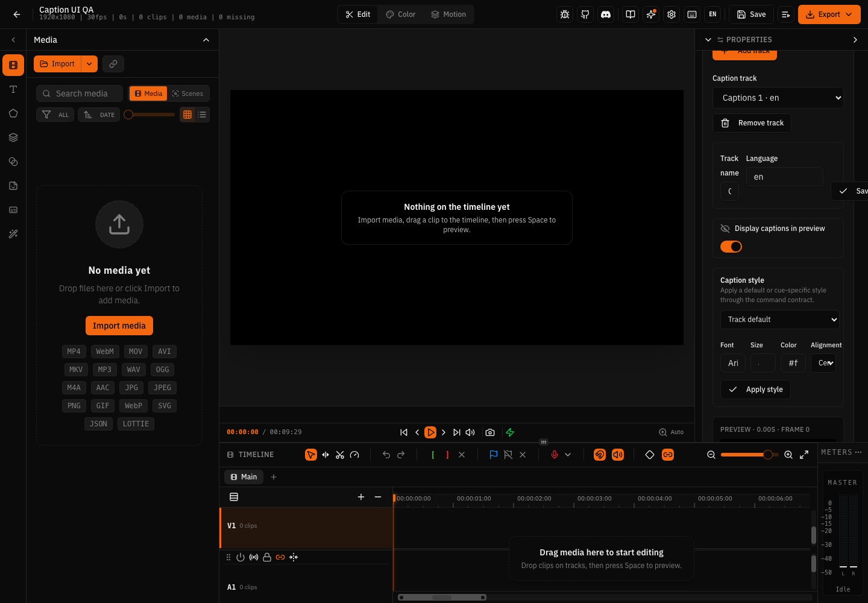Open the Caption track selector
Image resolution: width=868 pixels, height=603 pixels.
[x=778, y=98]
